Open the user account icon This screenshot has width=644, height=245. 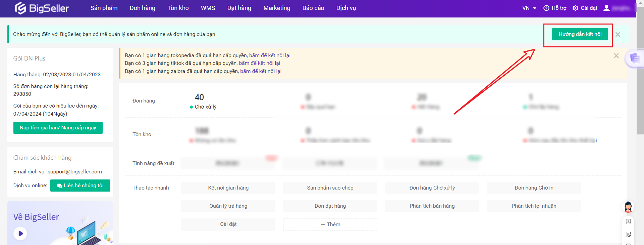(x=606, y=8)
